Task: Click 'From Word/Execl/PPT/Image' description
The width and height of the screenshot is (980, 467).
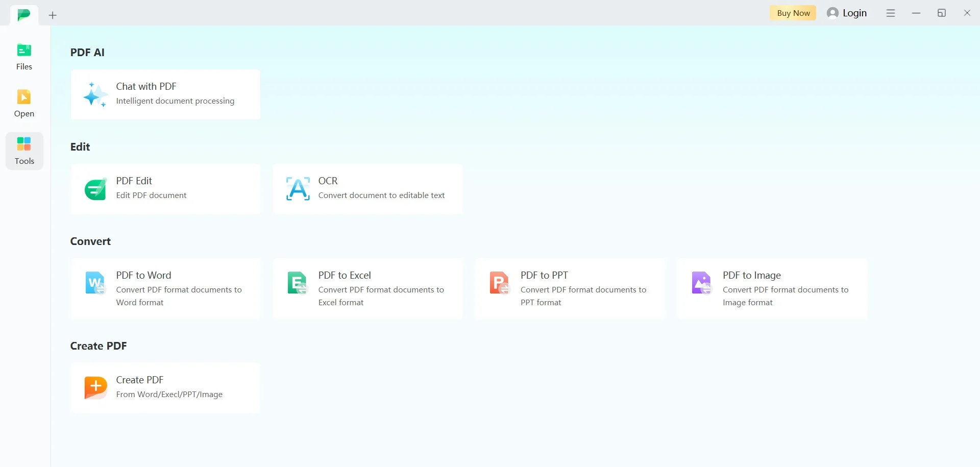Action: 169,395
